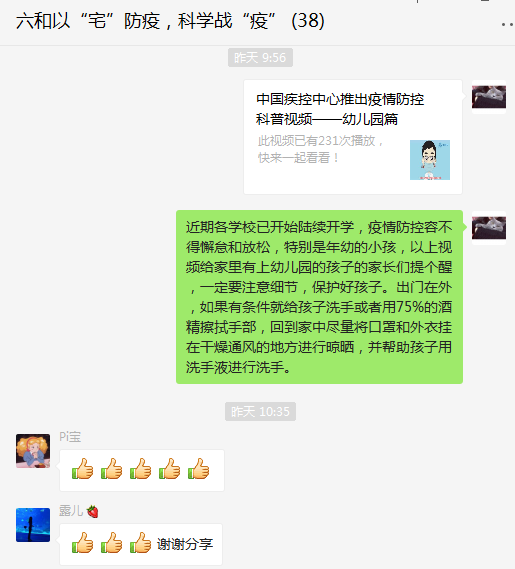Open Pi宝's profile avatar
Image resolution: width=515 pixels, height=569 pixels.
33,451
